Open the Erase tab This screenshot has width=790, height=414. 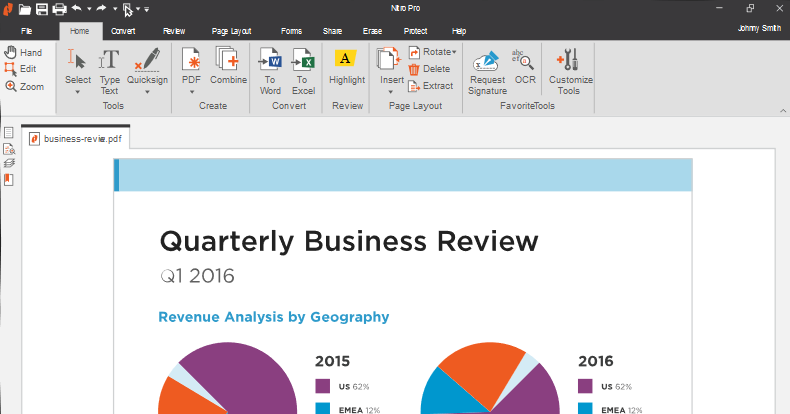click(372, 31)
